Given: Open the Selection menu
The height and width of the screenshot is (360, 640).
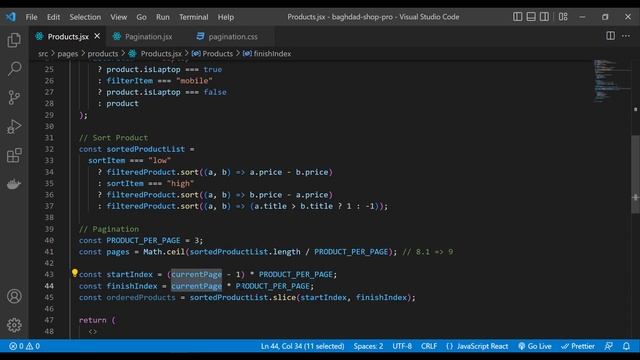Looking at the screenshot, I should [x=85, y=17].
